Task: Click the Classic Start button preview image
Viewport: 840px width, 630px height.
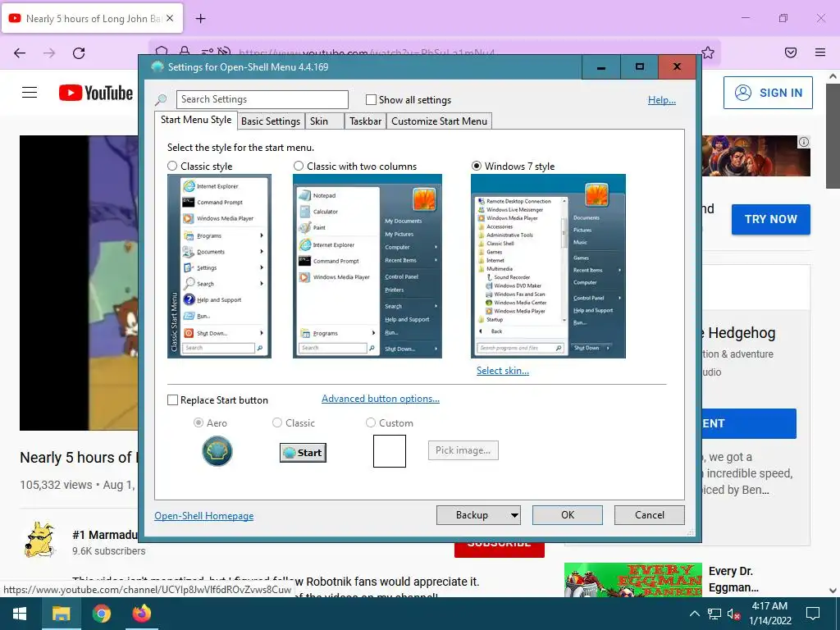Action: click(303, 453)
